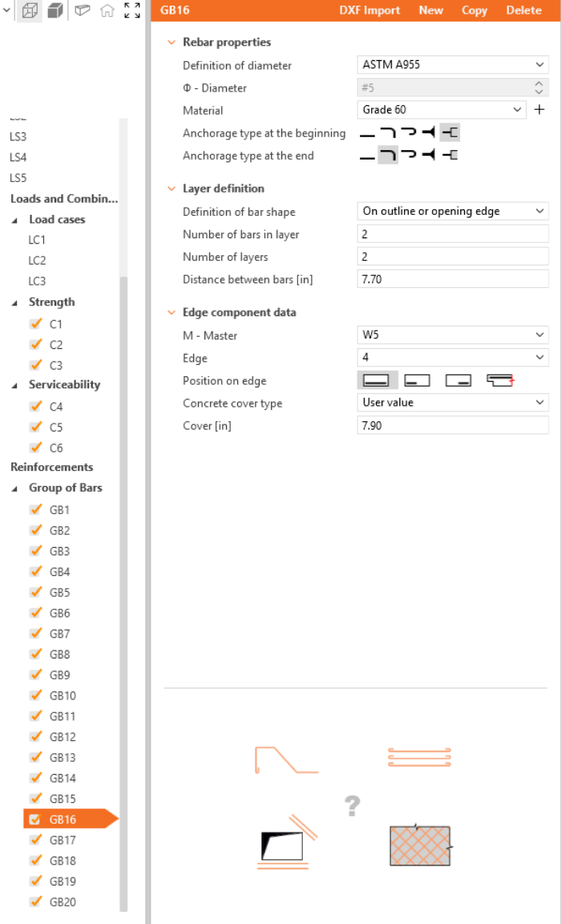561x924 pixels.
Task: Click the Number of bars in layer field
Action: [x=452, y=234]
